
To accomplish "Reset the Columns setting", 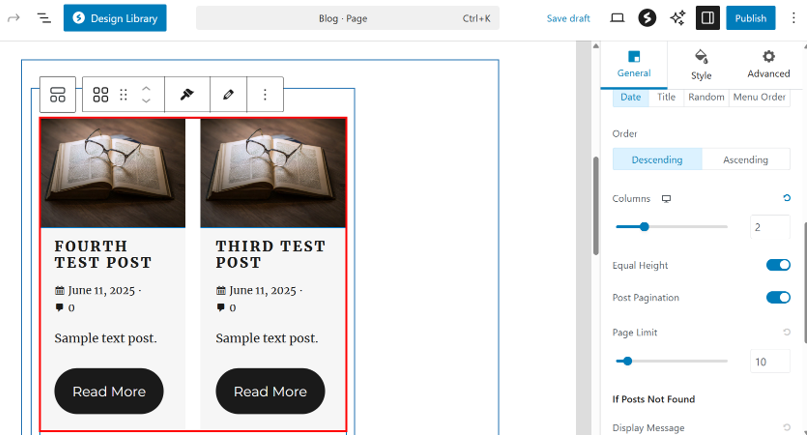I will (786, 198).
